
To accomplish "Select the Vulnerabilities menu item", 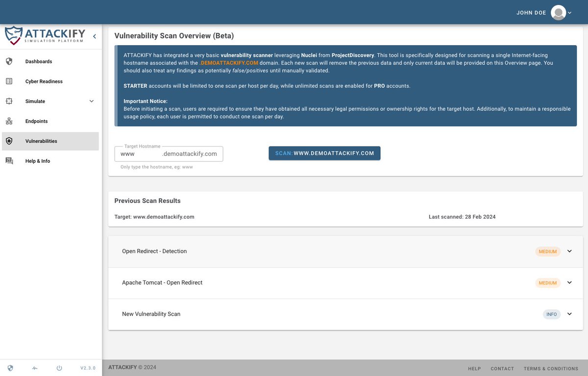I will (x=50, y=141).
